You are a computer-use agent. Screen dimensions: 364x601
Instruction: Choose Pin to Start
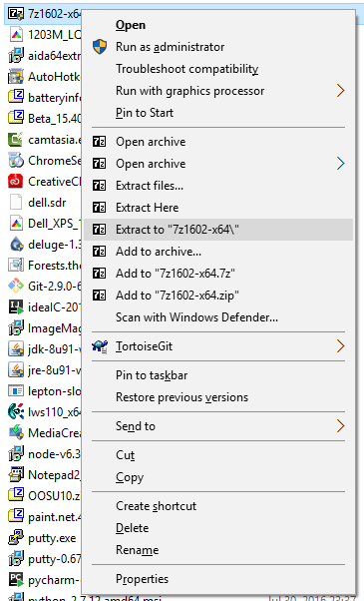click(x=145, y=113)
